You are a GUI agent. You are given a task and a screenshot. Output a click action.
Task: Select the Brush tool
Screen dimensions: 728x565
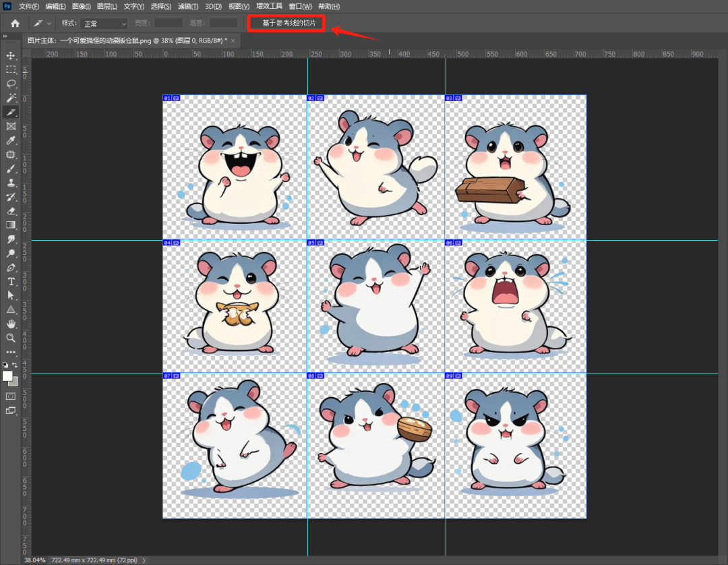[x=11, y=169]
